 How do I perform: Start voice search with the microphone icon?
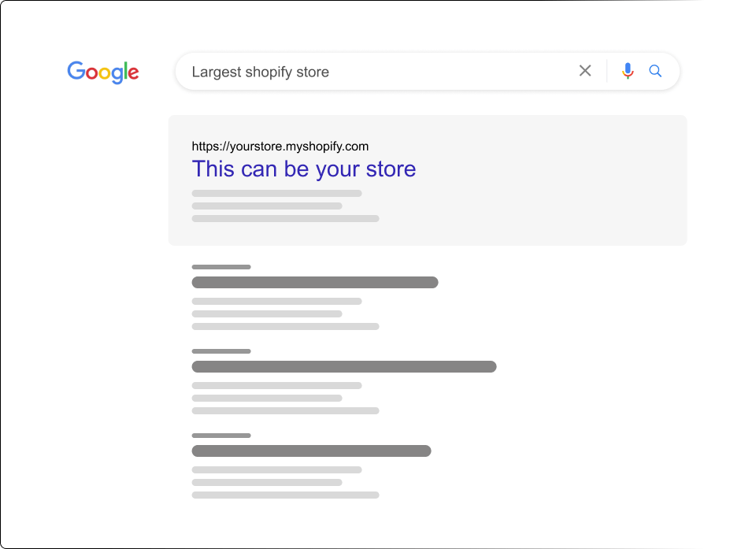(x=628, y=71)
